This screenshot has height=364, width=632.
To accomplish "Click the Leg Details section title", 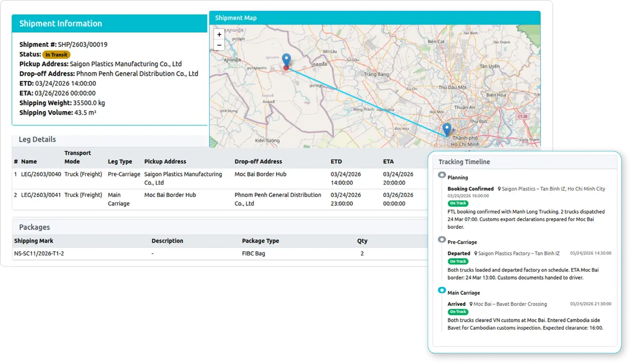I will coord(37,139).
